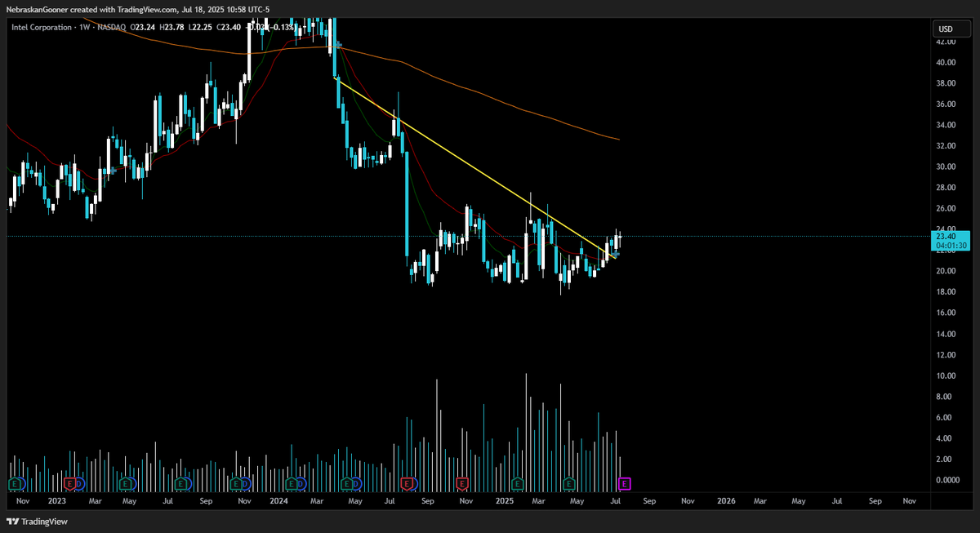980x533 pixels.
Task: Click the purple upcoming earnings marker
Action: [x=626, y=483]
